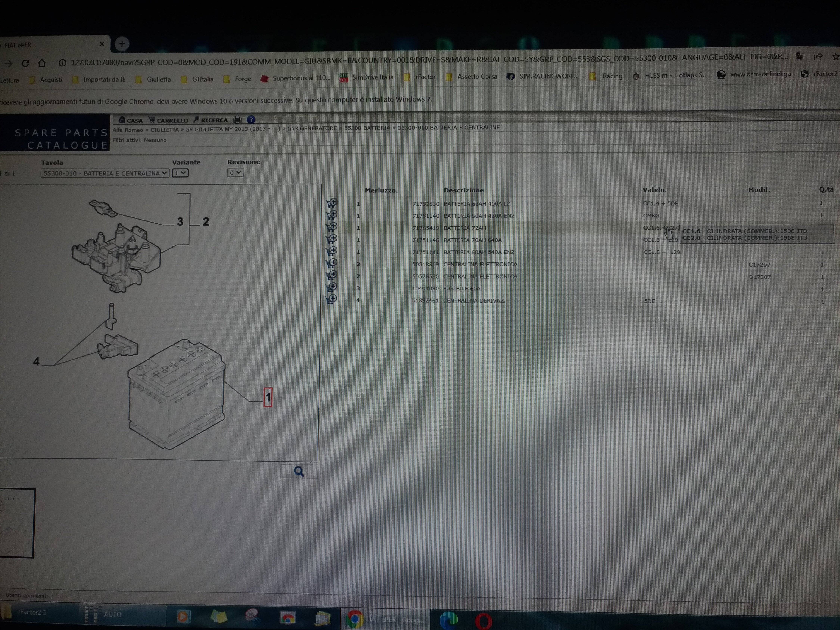Image resolution: width=840 pixels, height=630 pixels.
Task: Click the C17207 modification code
Action: click(x=760, y=265)
